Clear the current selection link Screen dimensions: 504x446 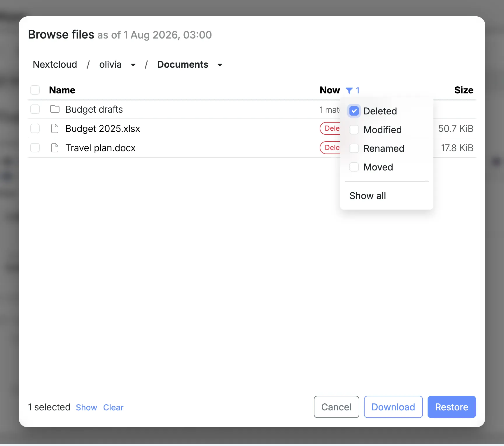click(x=113, y=407)
